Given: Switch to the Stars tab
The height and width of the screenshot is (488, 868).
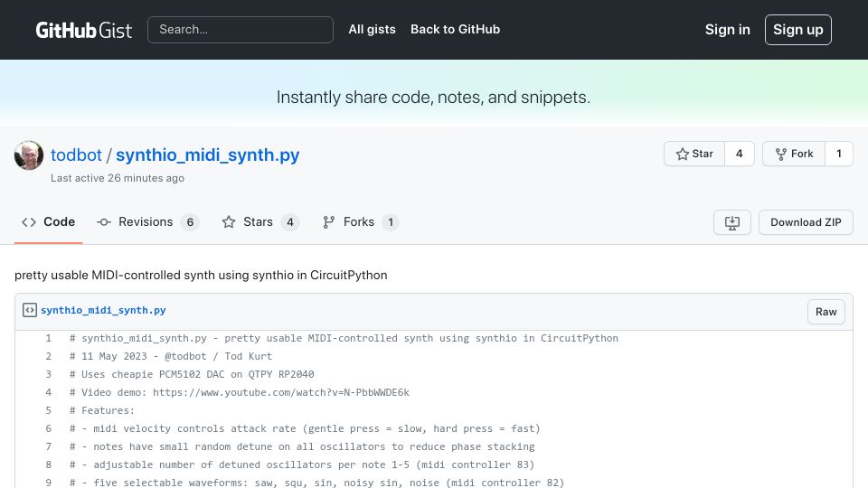Looking at the screenshot, I should (x=260, y=222).
